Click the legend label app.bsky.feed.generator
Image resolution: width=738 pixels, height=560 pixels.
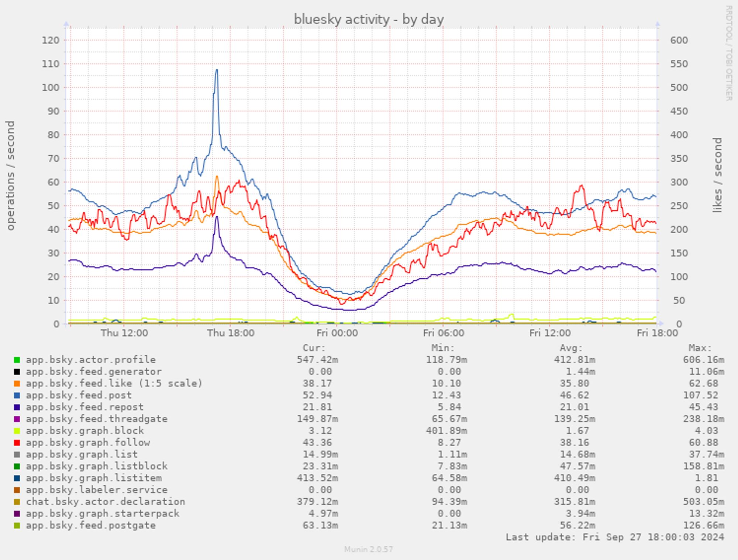click(94, 371)
